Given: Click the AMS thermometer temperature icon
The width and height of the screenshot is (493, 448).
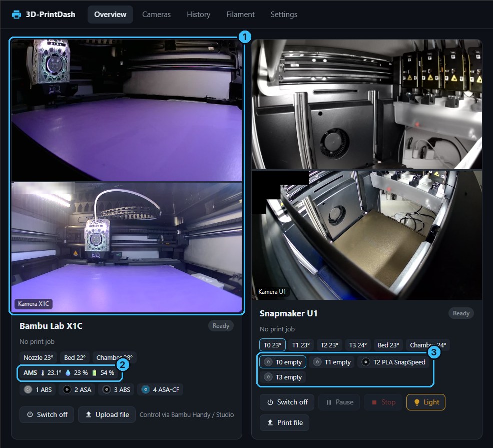Looking at the screenshot, I should click(x=43, y=373).
